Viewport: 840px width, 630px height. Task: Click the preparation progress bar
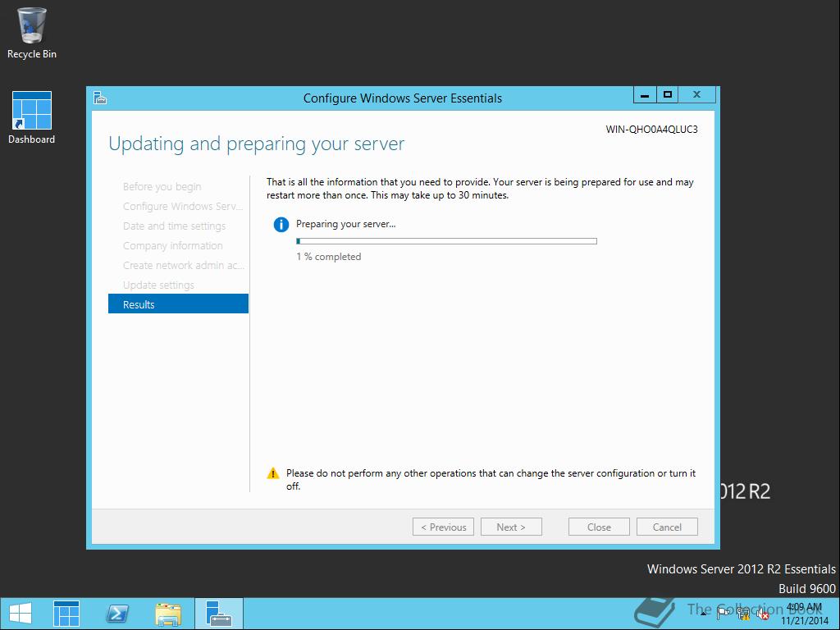click(x=446, y=241)
